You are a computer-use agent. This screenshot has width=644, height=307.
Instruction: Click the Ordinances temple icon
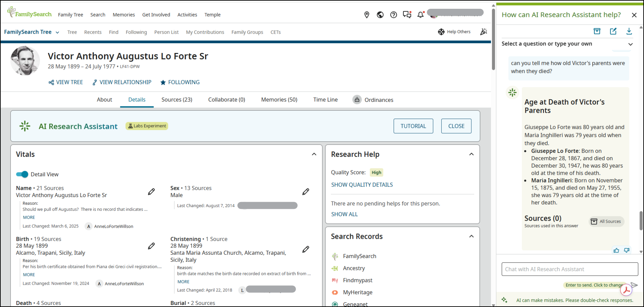[x=357, y=100]
